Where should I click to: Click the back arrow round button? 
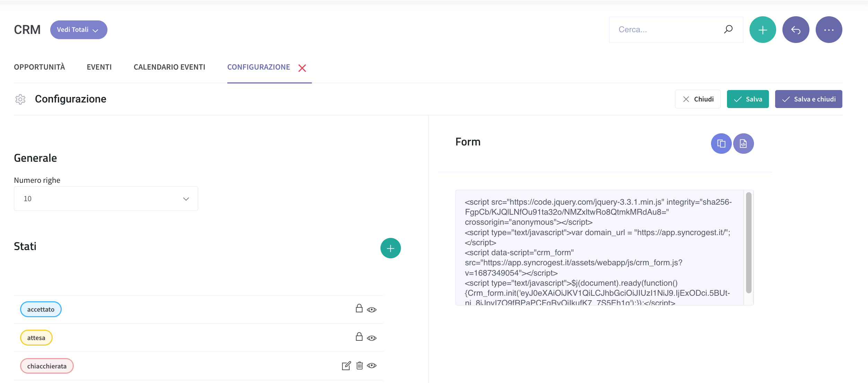[796, 30]
